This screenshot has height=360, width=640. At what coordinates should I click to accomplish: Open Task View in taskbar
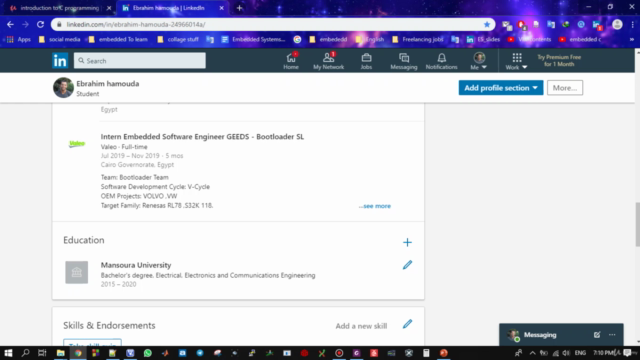42,353
